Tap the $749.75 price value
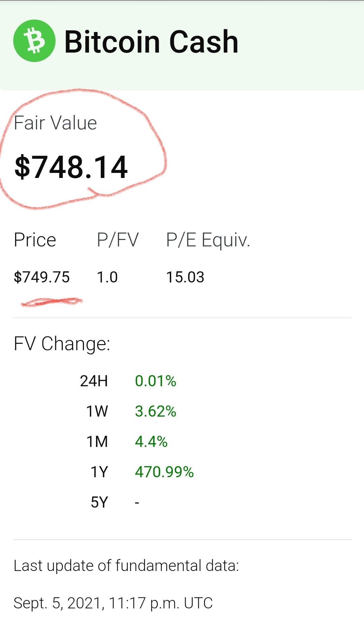The height and width of the screenshot is (635, 364). pos(42,277)
